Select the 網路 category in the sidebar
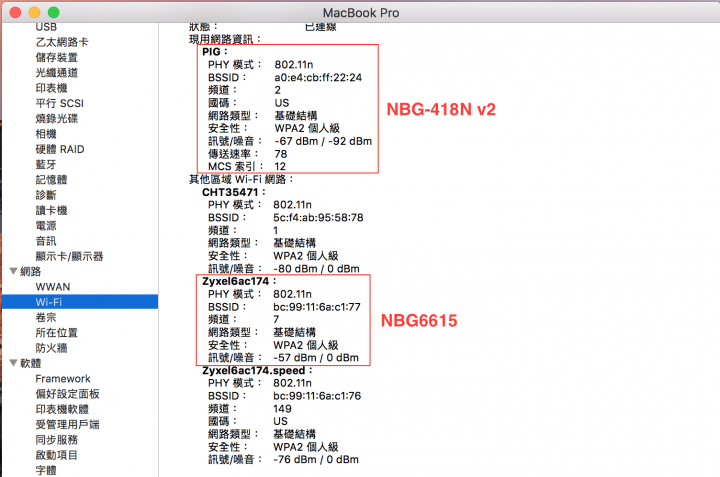 coord(31,271)
